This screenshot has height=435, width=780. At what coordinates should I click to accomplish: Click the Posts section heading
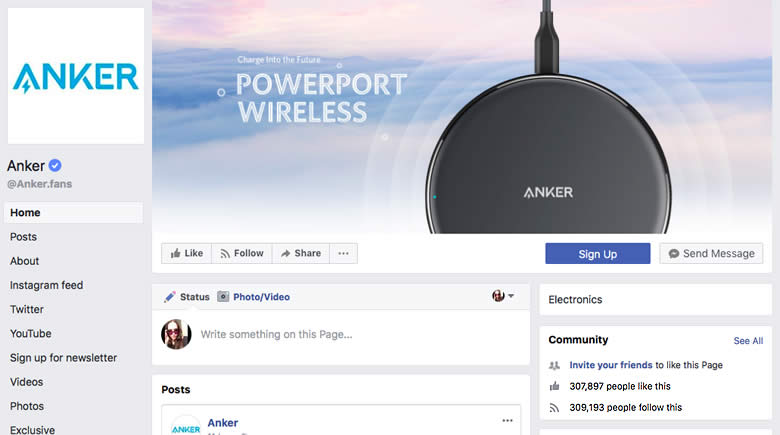pos(176,390)
